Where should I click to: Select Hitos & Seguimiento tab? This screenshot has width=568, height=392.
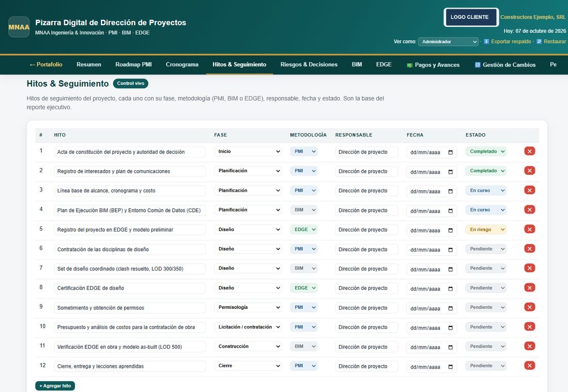click(x=239, y=64)
